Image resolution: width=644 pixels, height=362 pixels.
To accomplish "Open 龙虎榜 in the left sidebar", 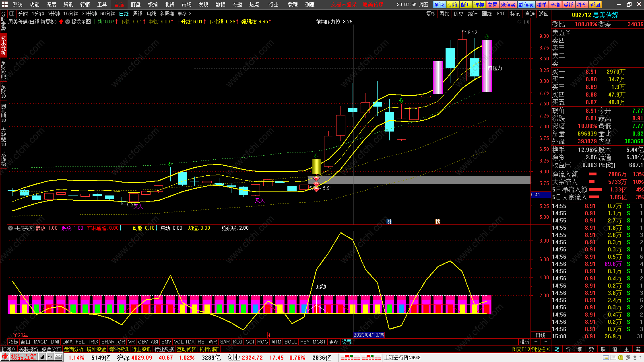I will tap(3, 159).
